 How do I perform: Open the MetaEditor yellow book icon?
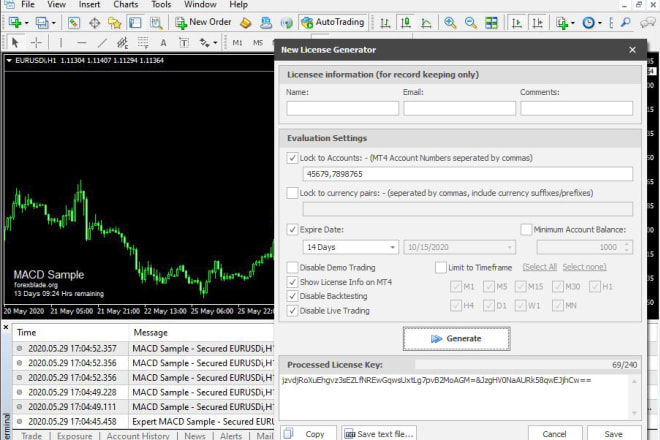click(245, 22)
